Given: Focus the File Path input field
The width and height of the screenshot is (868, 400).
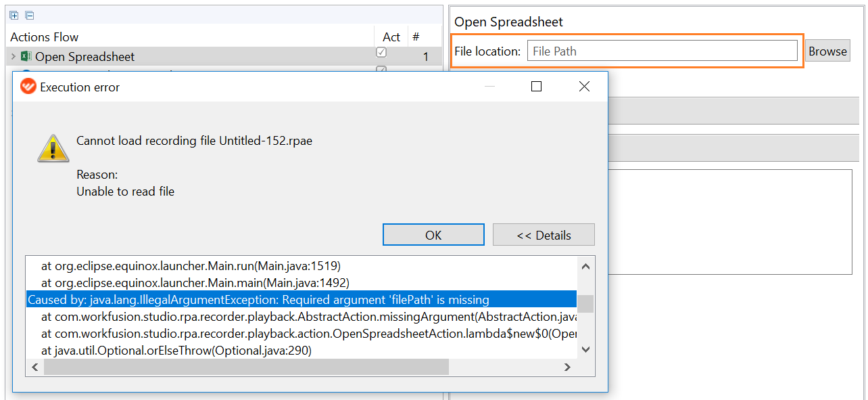Looking at the screenshot, I should (x=662, y=51).
